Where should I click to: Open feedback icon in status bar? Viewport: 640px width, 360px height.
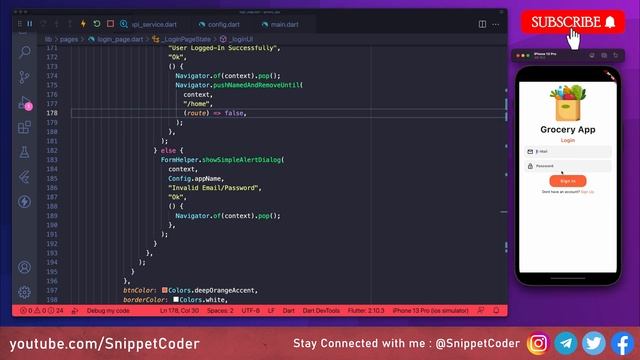tap(481, 311)
